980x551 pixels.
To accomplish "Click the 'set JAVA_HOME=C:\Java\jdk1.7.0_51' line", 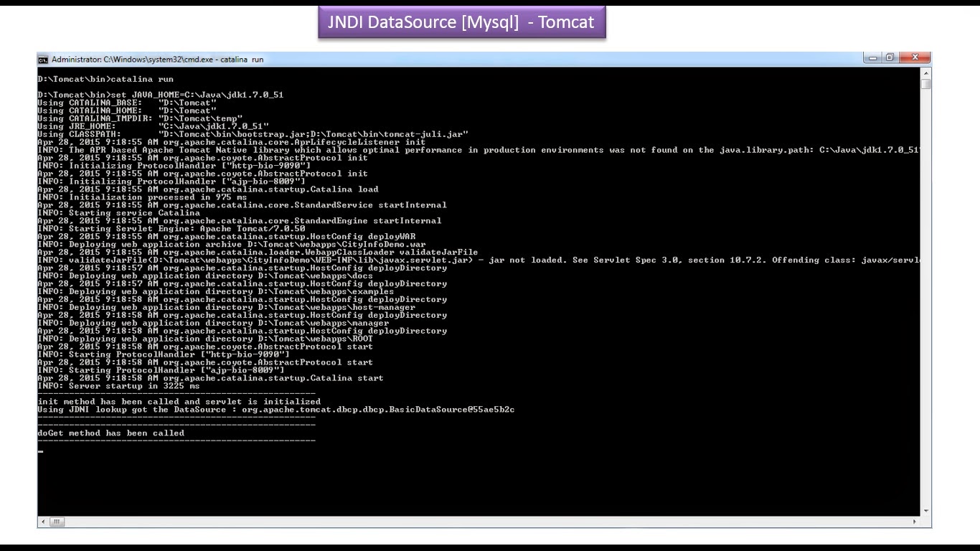I will (x=160, y=95).
